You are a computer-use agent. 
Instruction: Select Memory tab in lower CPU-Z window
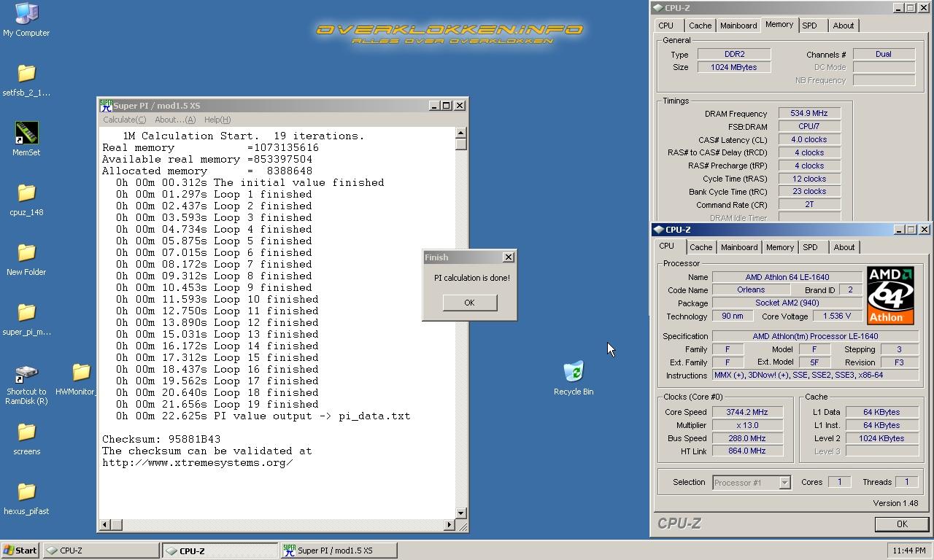[x=779, y=247]
